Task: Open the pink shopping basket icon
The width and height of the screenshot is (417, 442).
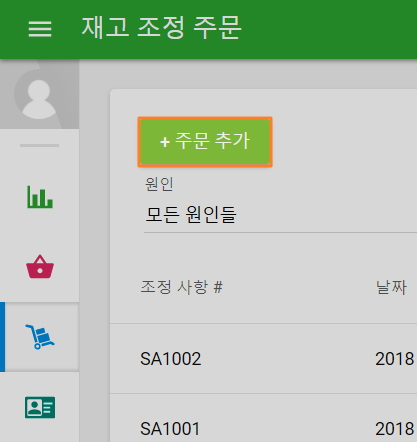Action: 40,266
